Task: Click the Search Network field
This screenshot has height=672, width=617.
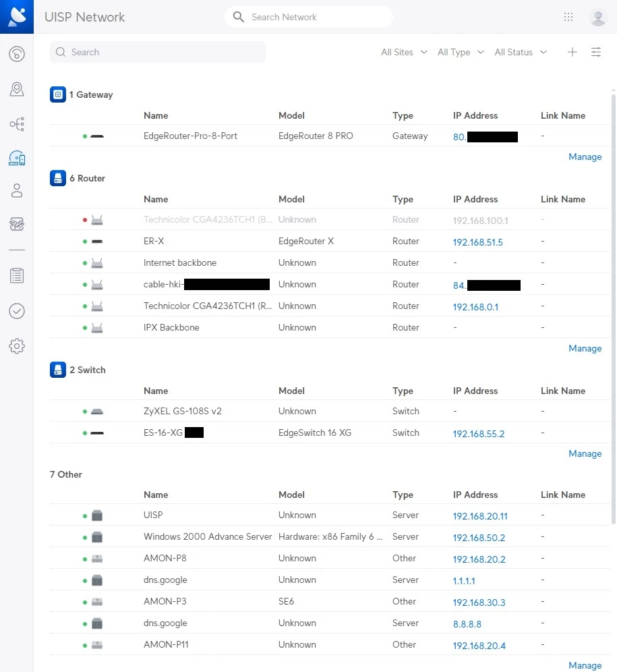Action: 309,17
